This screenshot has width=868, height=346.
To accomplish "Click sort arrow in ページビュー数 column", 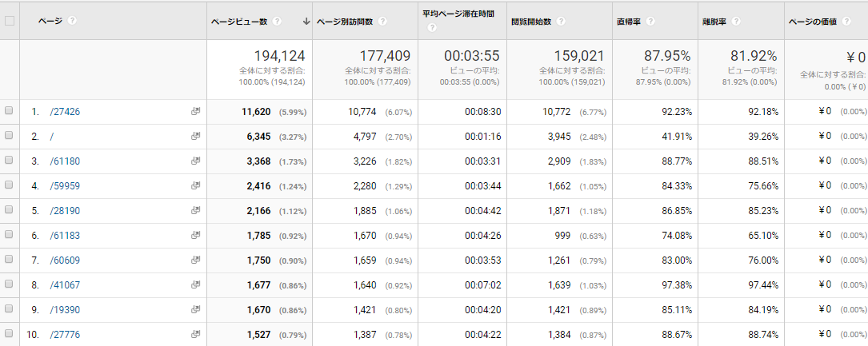I will click(306, 21).
